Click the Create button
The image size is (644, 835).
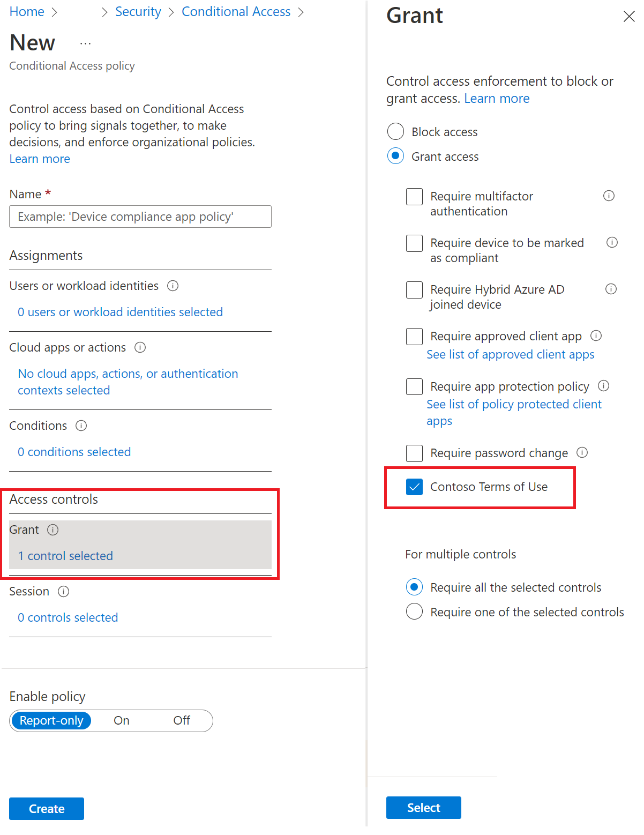click(x=46, y=808)
